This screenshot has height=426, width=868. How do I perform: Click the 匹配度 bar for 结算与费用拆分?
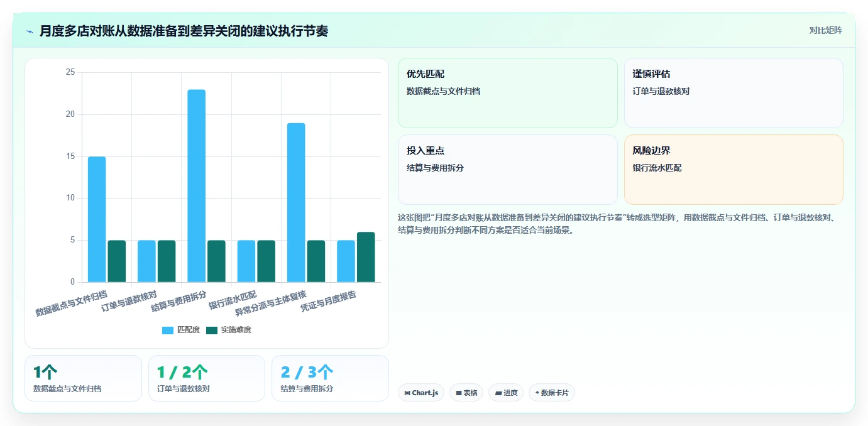click(x=197, y=186)
